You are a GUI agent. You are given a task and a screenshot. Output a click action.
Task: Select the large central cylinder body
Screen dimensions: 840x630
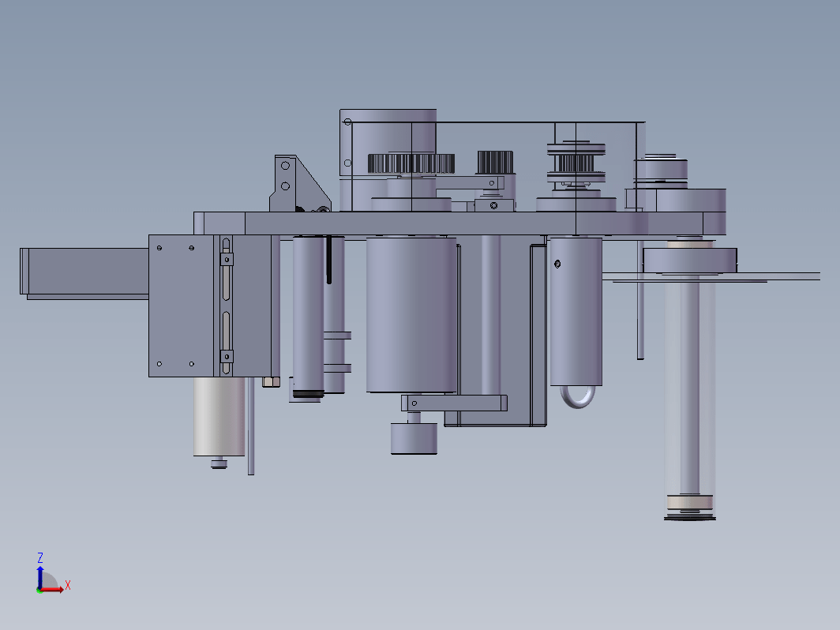(411, 314)
